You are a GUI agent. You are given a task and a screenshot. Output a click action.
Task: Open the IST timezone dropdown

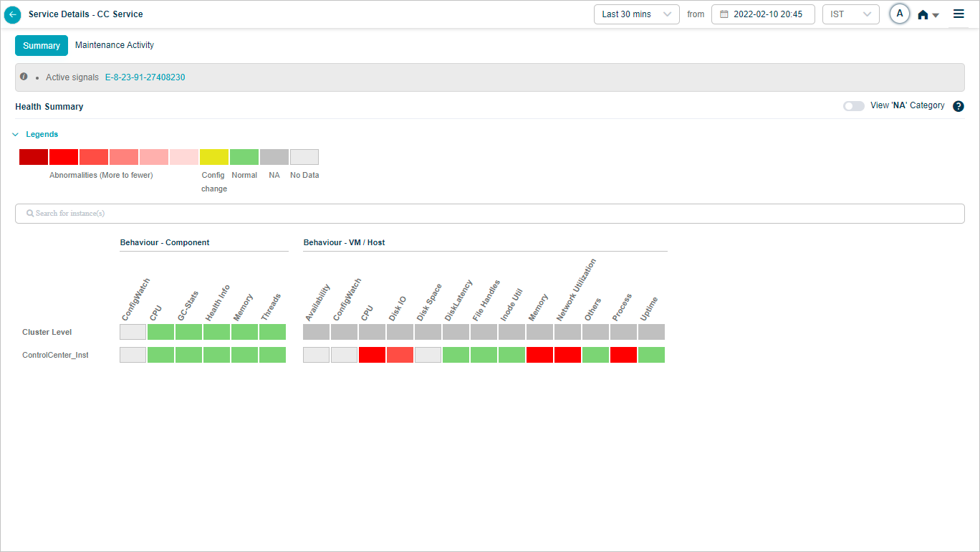point(850,14)
